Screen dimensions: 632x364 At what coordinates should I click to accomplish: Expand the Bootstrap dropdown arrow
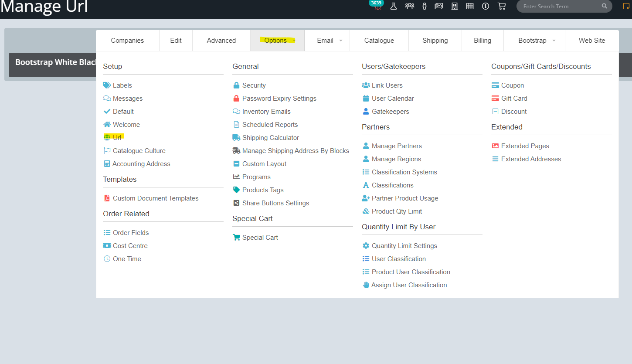click(x=554, y=41)
